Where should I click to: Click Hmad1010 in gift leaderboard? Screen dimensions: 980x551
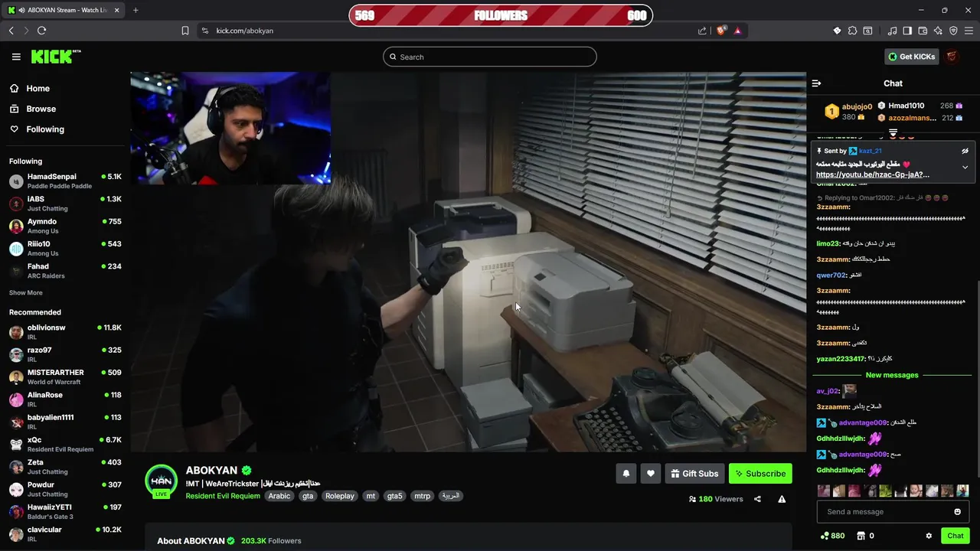[906, 106]
